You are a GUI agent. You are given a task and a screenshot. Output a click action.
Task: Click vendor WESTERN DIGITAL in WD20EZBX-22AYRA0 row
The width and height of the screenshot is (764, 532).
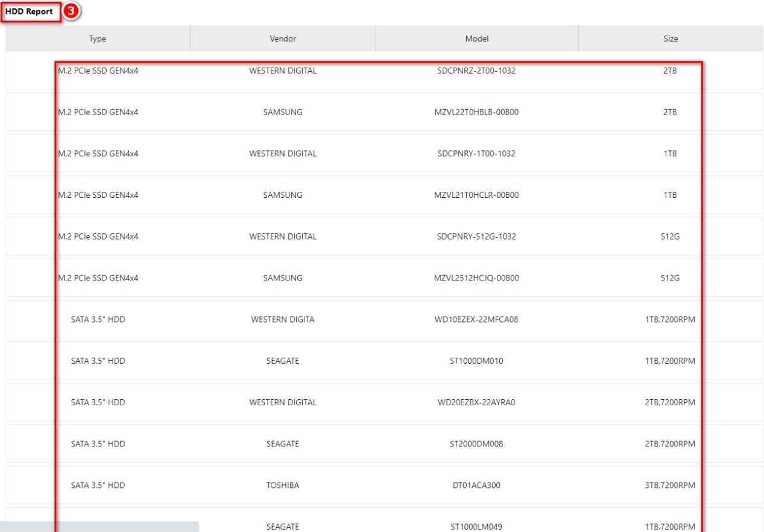283,402
